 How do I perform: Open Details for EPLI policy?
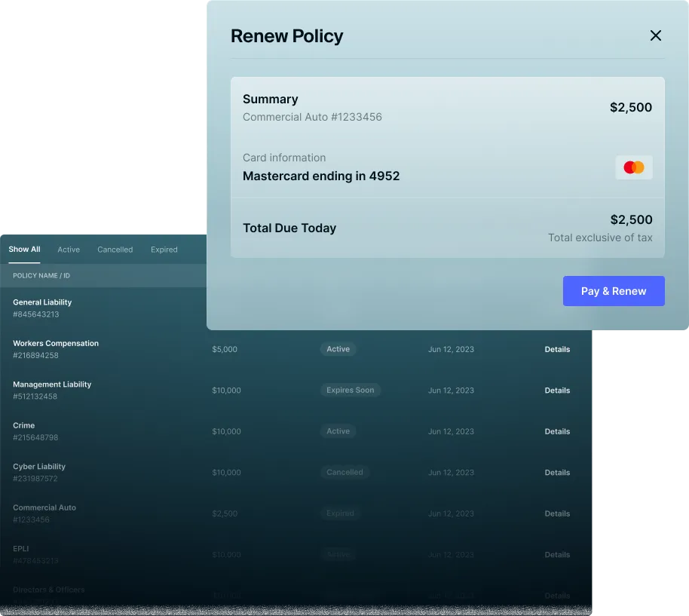coord(557,554)
